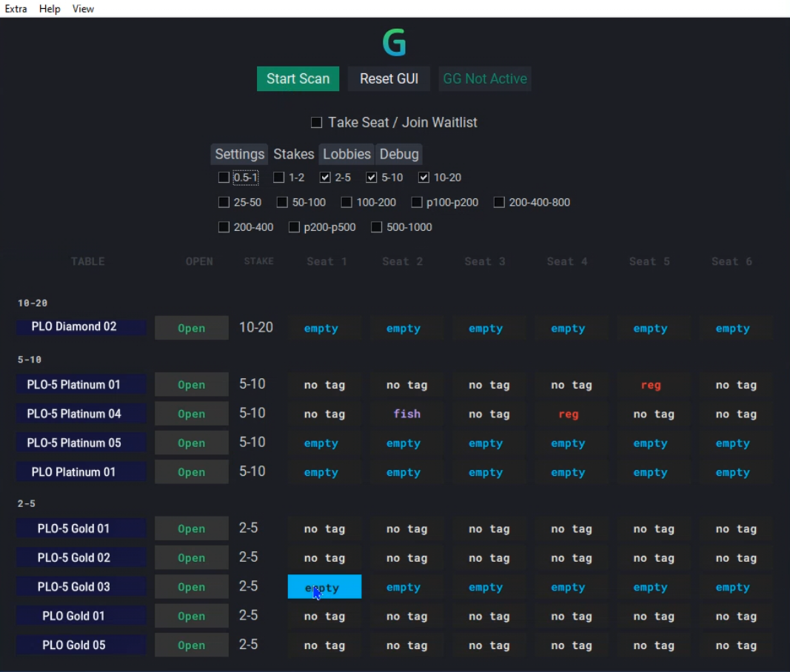Uncheck the 10-20 stakes checkbox
The width and height of the screenshot is (790, 672).
[x=424, y=177]
